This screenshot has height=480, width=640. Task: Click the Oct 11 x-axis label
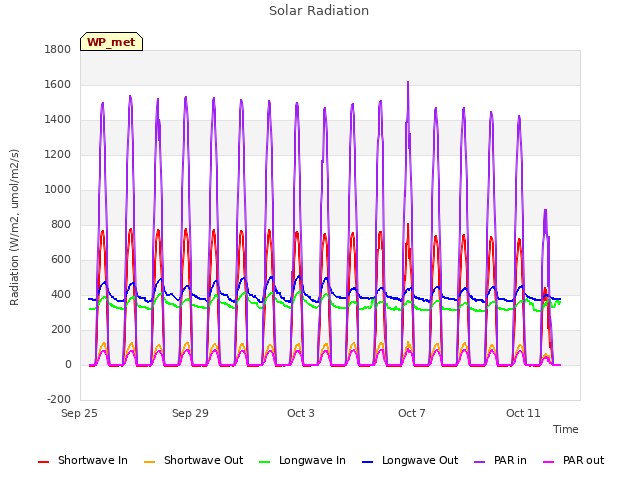[x=523, y=413]
